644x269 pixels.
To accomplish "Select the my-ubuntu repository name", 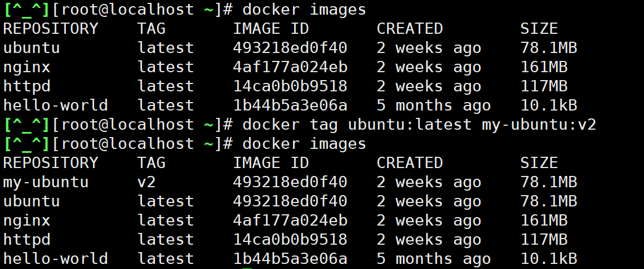I will 46,182.
